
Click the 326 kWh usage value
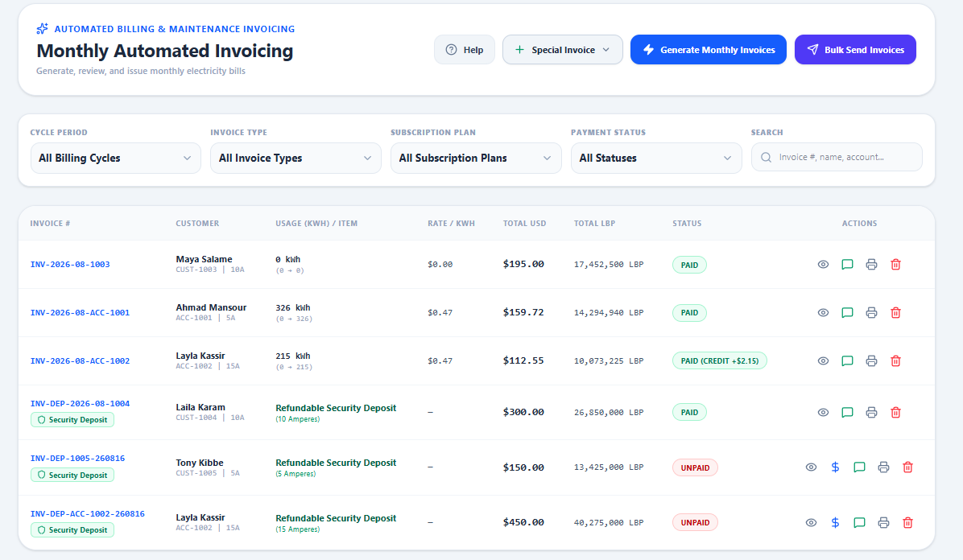click(x=293, y=307)
